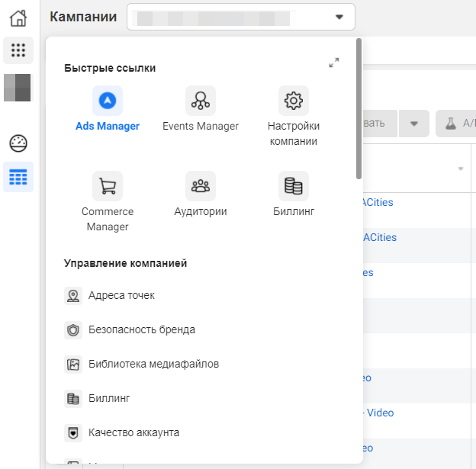Open Настройки компании gear icon
Viewport: 476px width, 469px height.
pos(294,101)
